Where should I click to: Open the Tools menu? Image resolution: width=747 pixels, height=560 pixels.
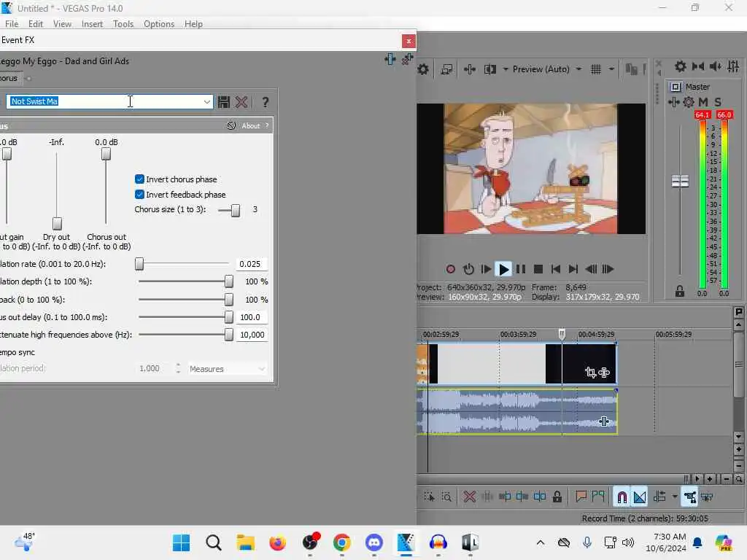(x=123, y=24)
